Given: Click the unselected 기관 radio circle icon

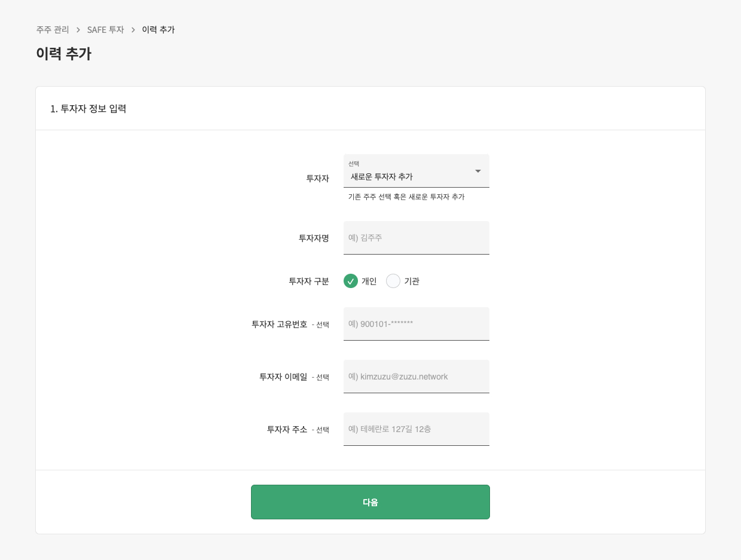Looking at the screenshot, I should point(393,281).
